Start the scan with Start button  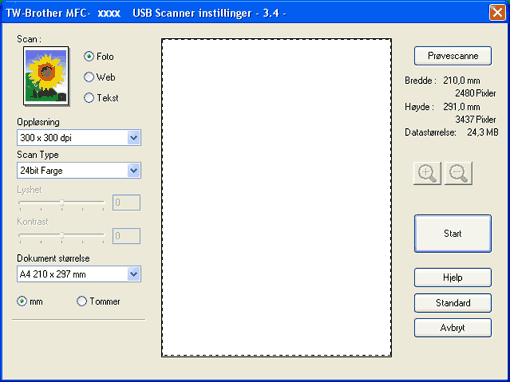tap(453, 233)
